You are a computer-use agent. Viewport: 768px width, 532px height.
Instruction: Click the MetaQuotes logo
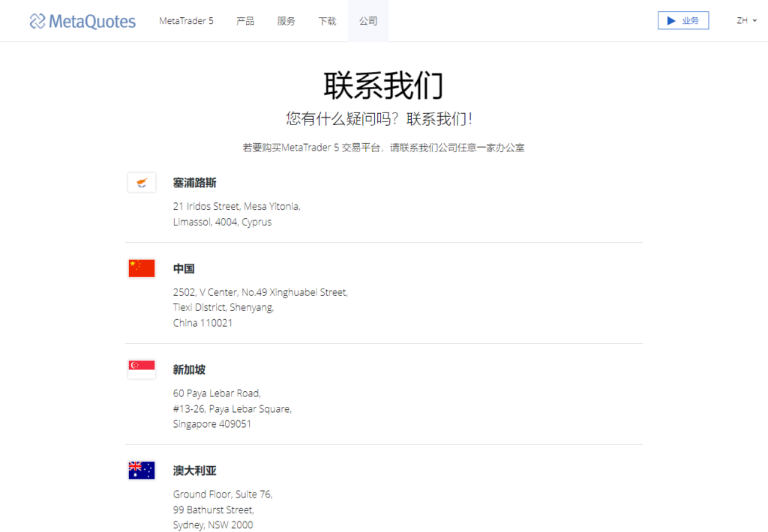82,21
